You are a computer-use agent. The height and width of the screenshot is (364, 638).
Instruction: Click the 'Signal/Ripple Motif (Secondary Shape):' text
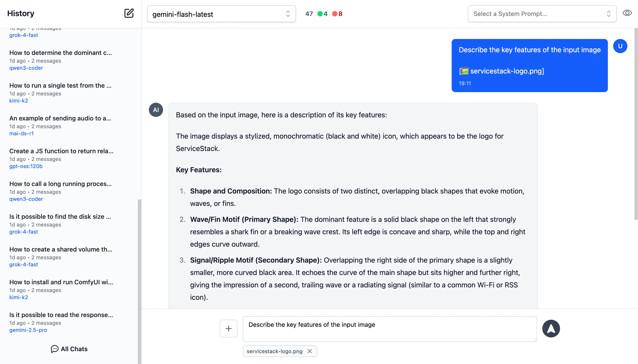coord(256,260)
